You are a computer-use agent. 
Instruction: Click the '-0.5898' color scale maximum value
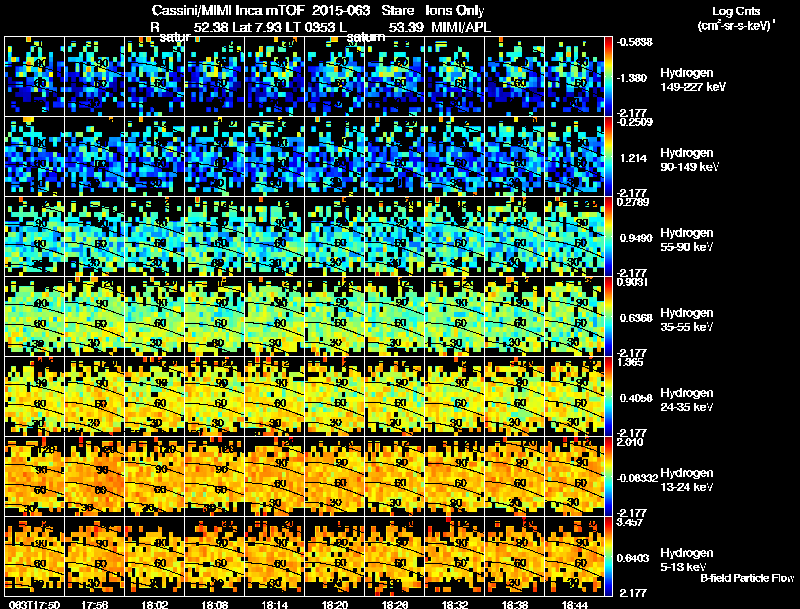point(634,42)
